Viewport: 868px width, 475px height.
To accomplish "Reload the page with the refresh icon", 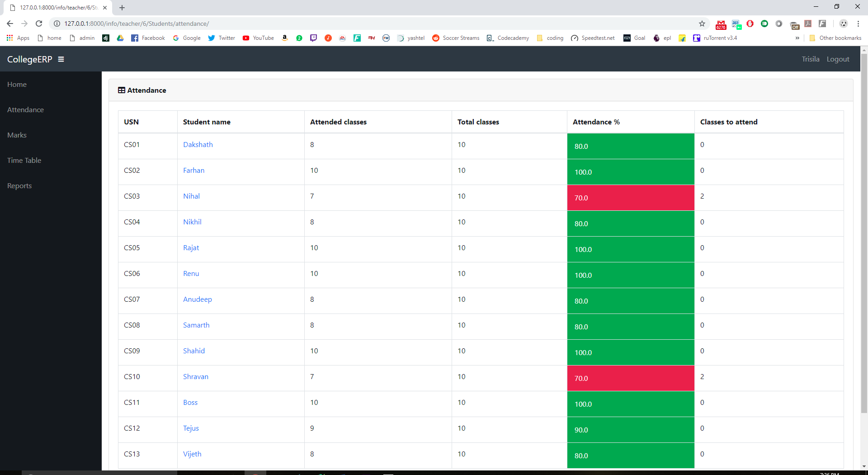I will pyautogui.click(x=39, y=24).
